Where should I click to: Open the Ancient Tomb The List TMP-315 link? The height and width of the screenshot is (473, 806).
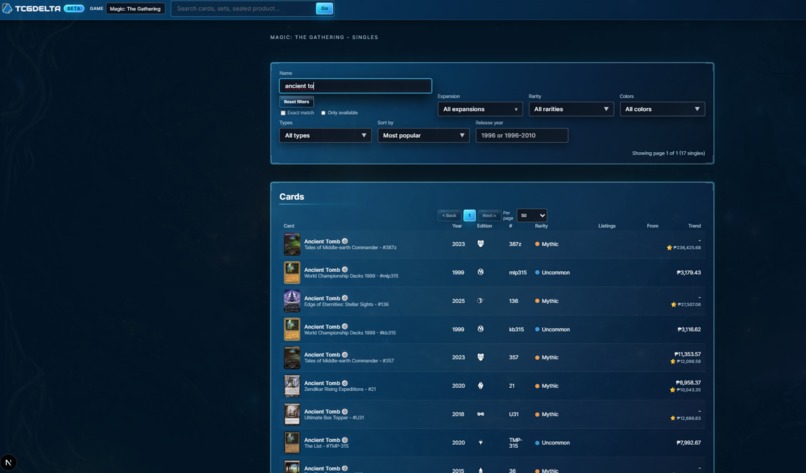click(322, 440)
